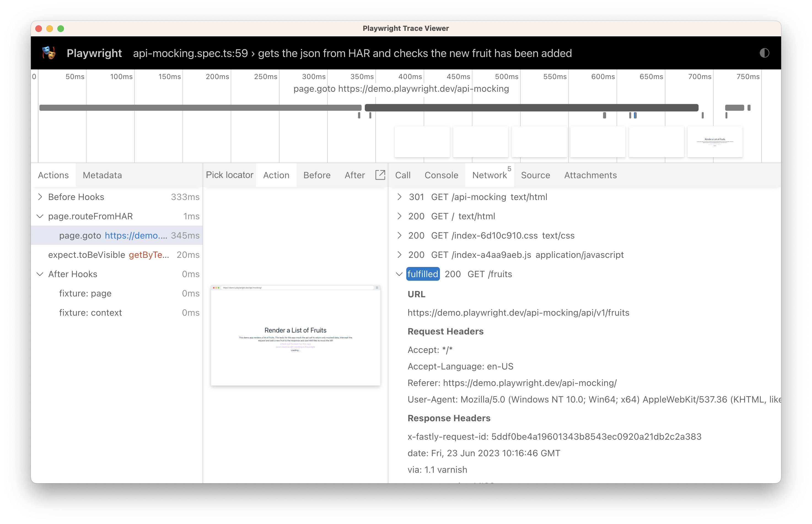Image resolution: width=812 pixels, height=524 pixels.
Task: Select the Call tab
Action: coord(402,175)
